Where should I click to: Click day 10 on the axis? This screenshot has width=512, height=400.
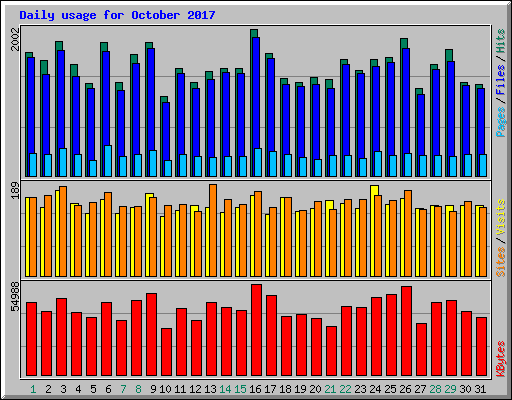[x=165, y=389]
